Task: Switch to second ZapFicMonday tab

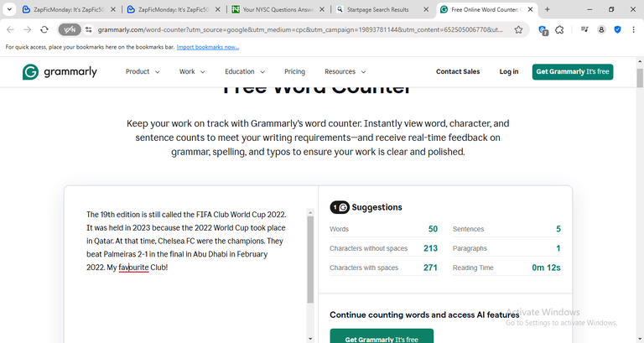Action: coord(174,9)
